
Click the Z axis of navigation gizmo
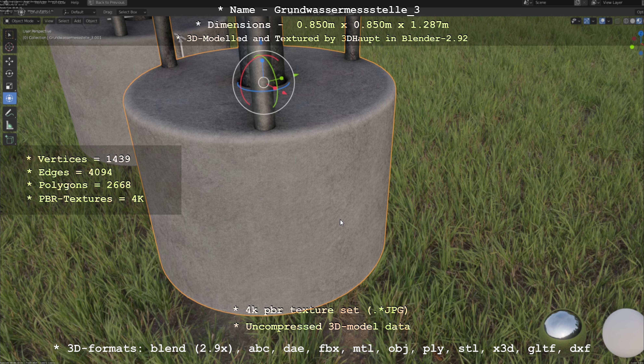click(640, 34)
